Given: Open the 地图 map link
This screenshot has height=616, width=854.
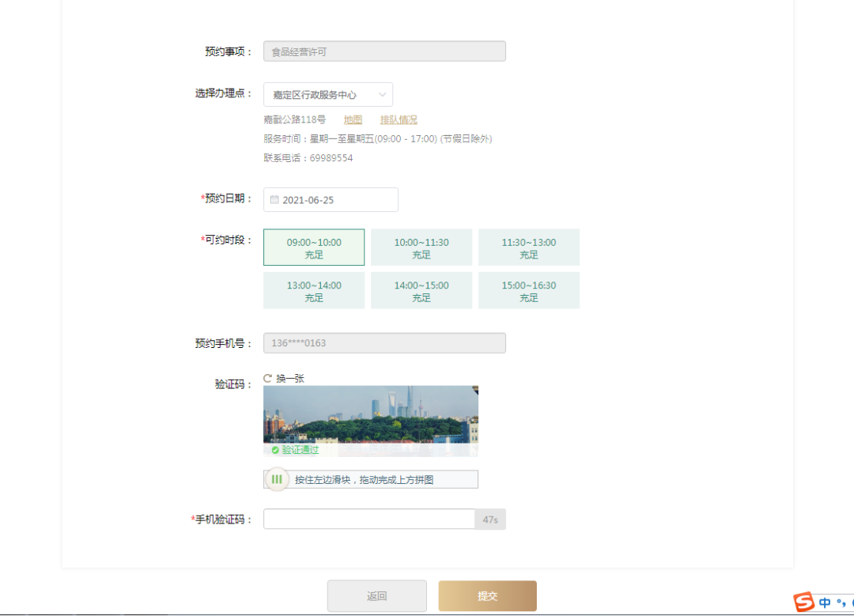Looking at the screenshot, I should (x=353, y=120).
